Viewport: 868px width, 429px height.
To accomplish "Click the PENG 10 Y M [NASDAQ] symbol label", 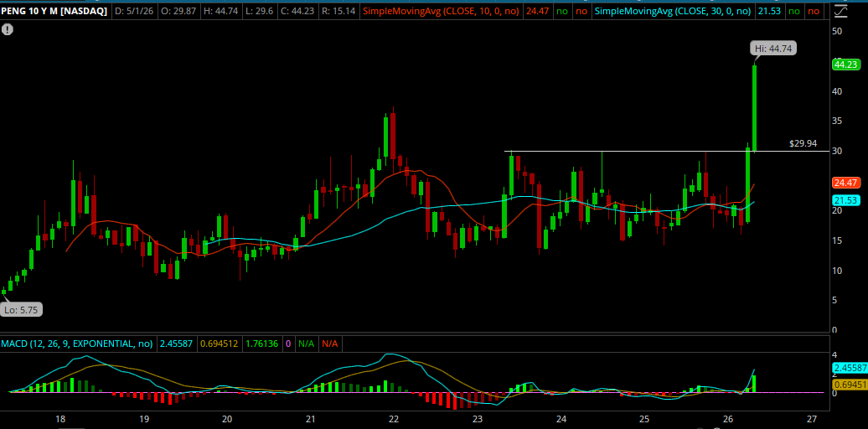I will click(x=54, y=11).
